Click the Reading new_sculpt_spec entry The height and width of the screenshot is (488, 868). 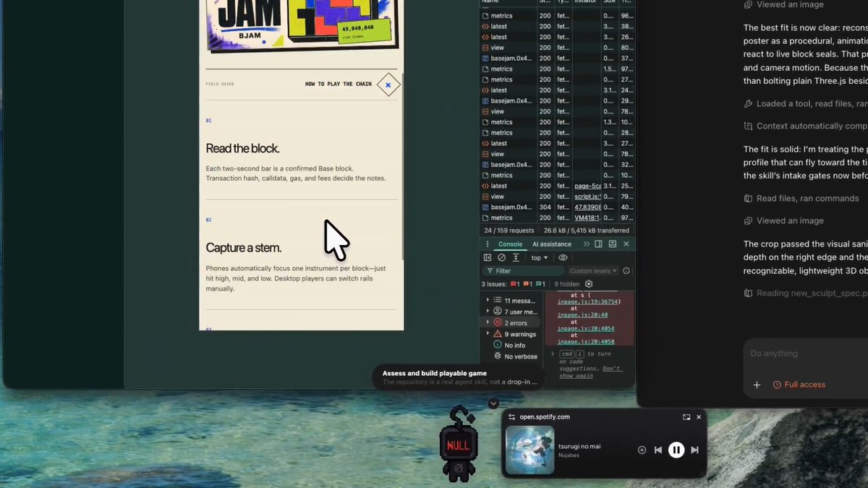tap(806, 293)
